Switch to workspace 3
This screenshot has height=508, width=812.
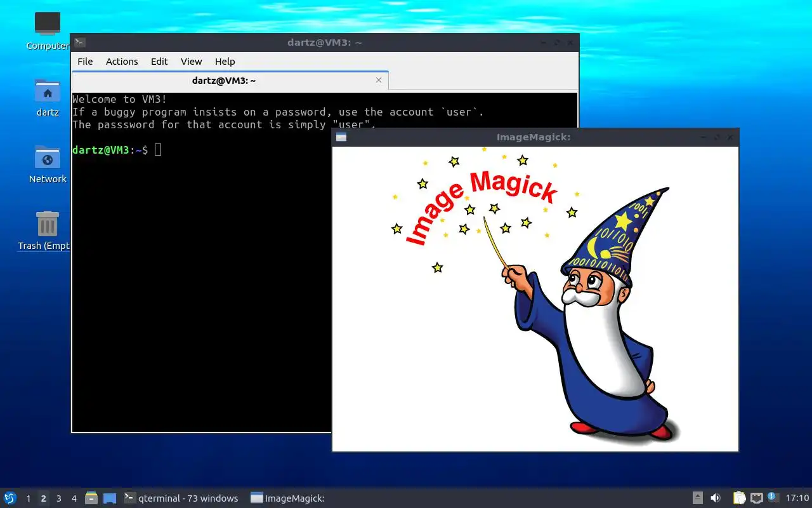click(58, 498)
